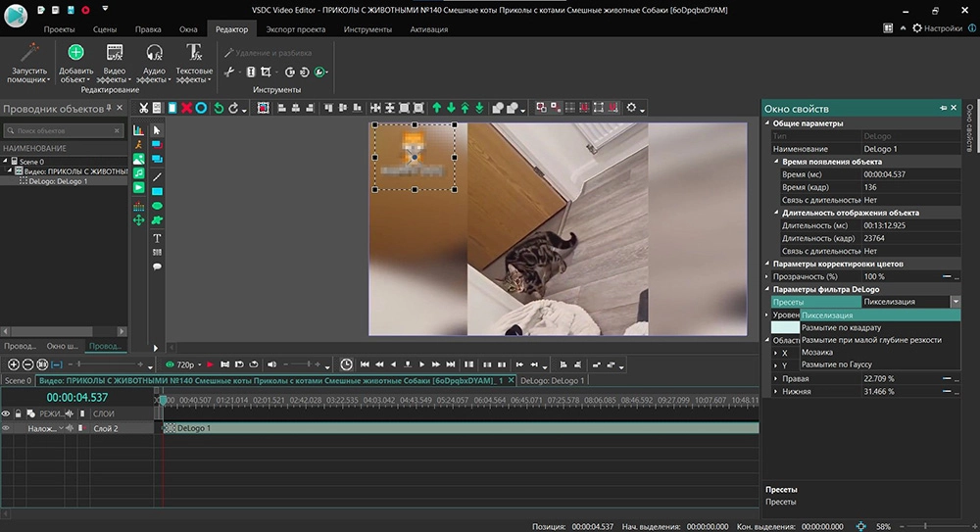Image resolution: width=980 pixels, height=532 pixels.
Task: Toggle the eye icon in the timeline header
Action: pyautogui.click(x=6, y=413)
